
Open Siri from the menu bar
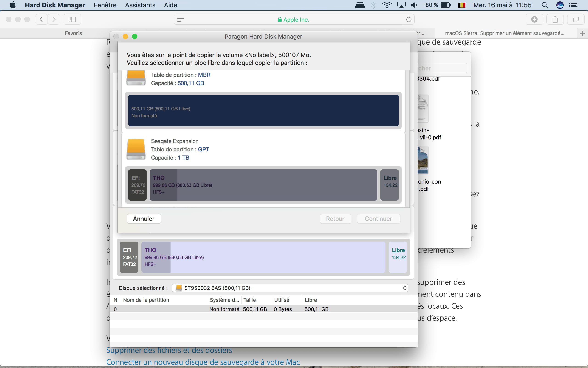point(560,5)
